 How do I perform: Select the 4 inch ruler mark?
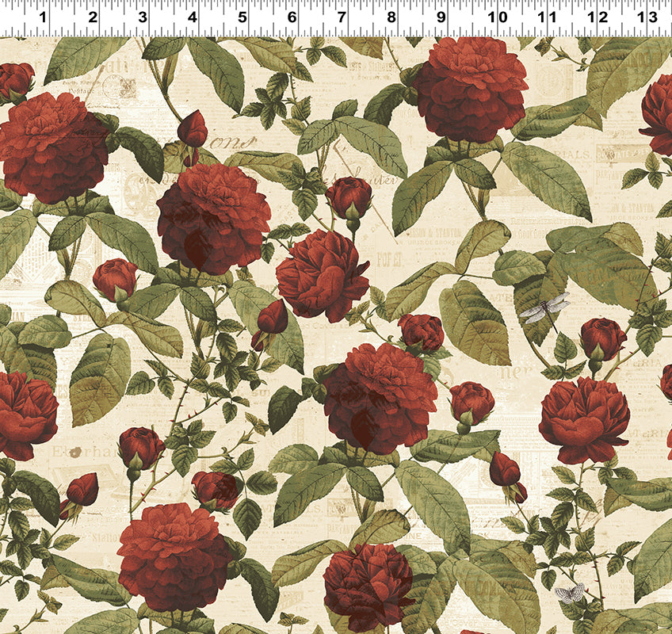(193, 17)
